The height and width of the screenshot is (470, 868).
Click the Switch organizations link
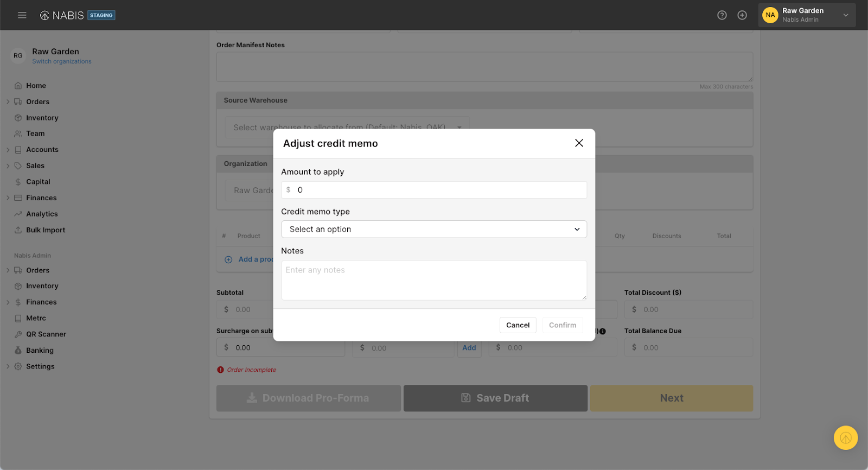tap(61, 61)
